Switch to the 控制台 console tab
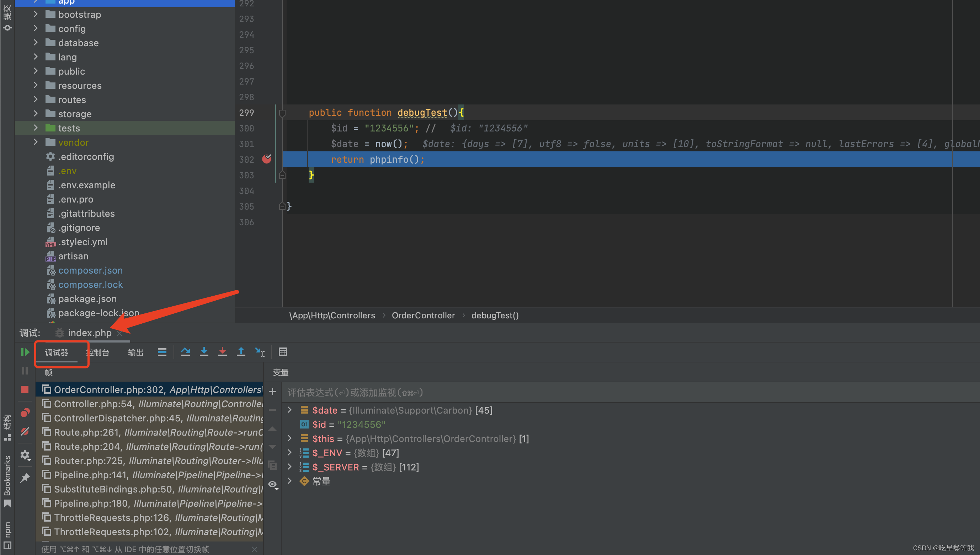The image size is (980, 555). (x=99, y=352)
